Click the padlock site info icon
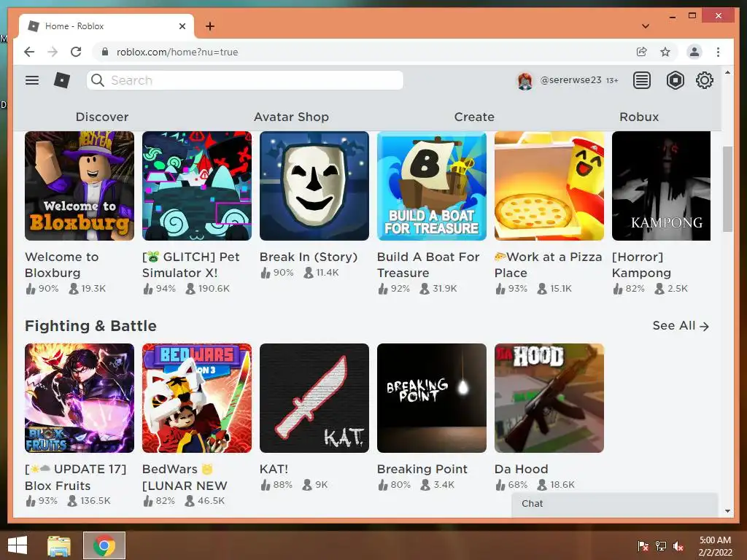The image size is (747, 560). pos(105,52)
